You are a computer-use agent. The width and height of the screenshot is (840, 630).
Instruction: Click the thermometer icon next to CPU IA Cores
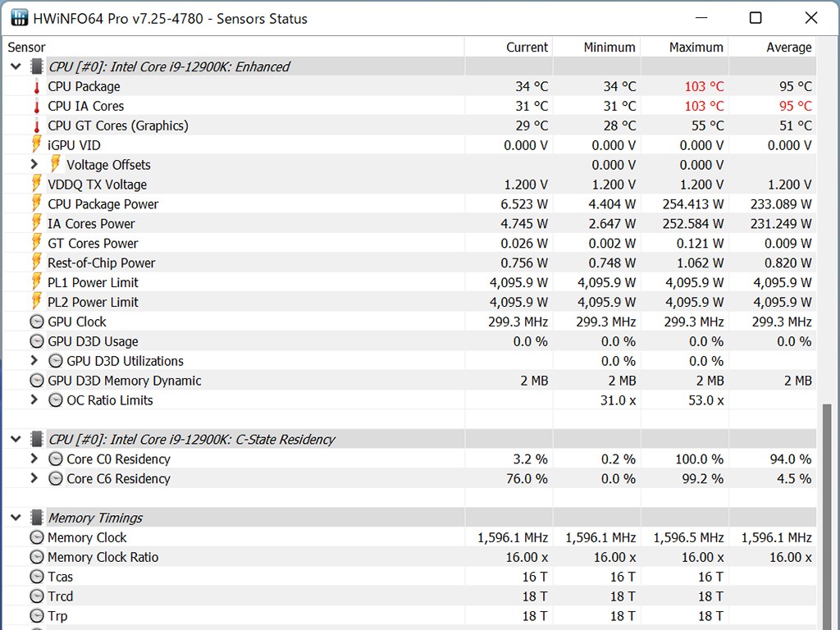(36, 107)
